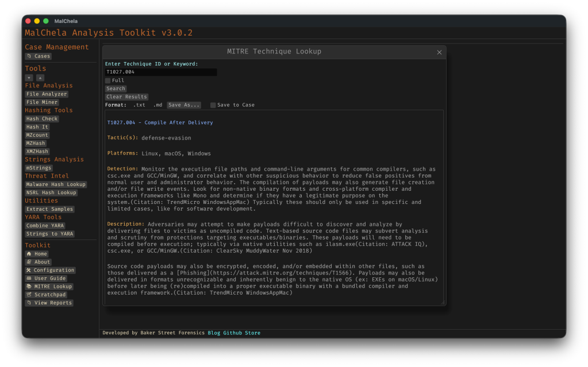Tick the Save to Case checkbox
588x367 pixels.
pos(213,105)
